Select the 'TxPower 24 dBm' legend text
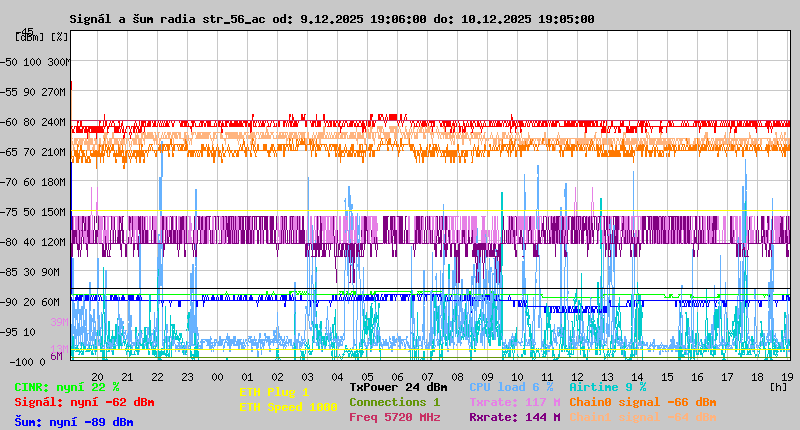Viewport: 800px width, 430px height. 398,387
